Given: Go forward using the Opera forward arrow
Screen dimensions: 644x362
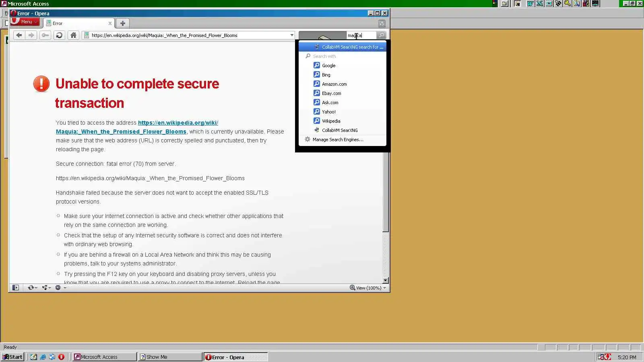Looking at the screenshot, I should pyautogui.click(x=31, y=35).
